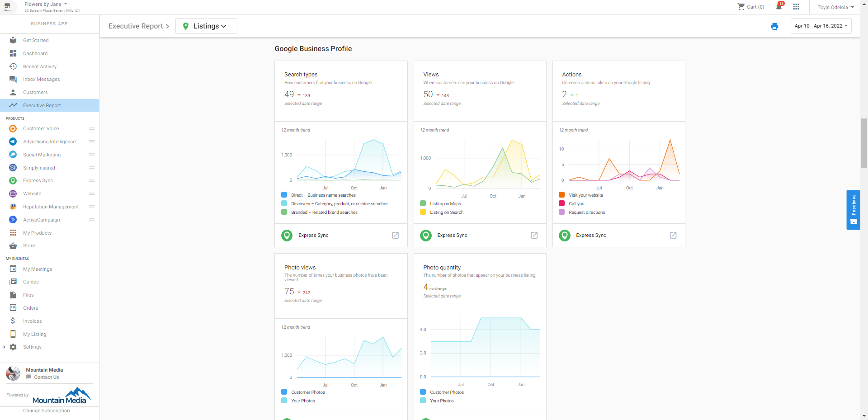Click the Get Started box icon
The image size is (868, 420).
point(13,40)
